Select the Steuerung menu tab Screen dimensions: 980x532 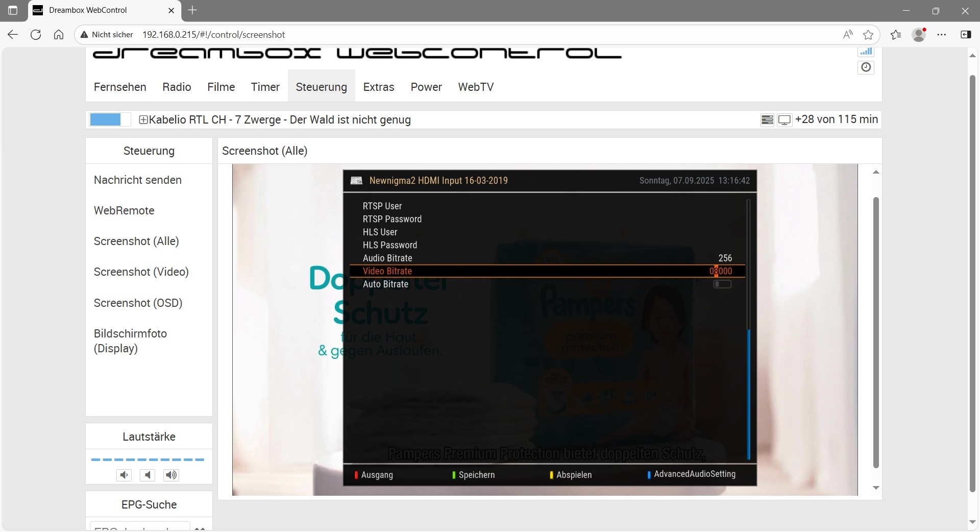(322, 87)
